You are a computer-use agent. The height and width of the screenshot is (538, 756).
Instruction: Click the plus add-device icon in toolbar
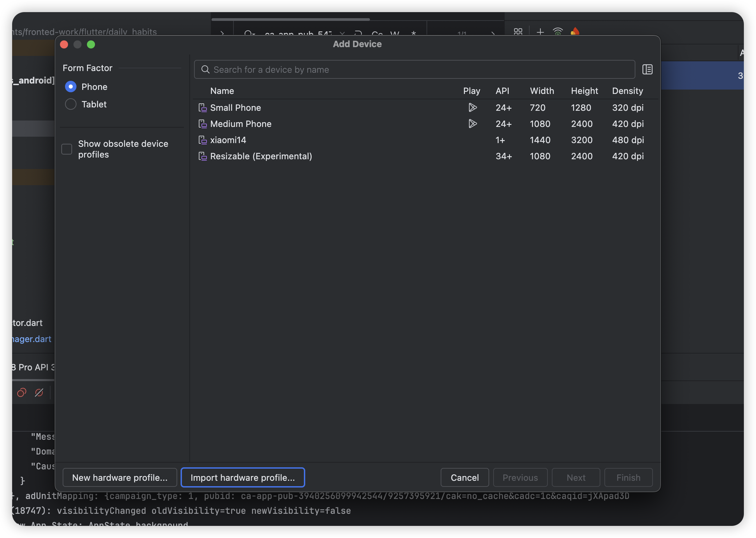coord(540,32)
